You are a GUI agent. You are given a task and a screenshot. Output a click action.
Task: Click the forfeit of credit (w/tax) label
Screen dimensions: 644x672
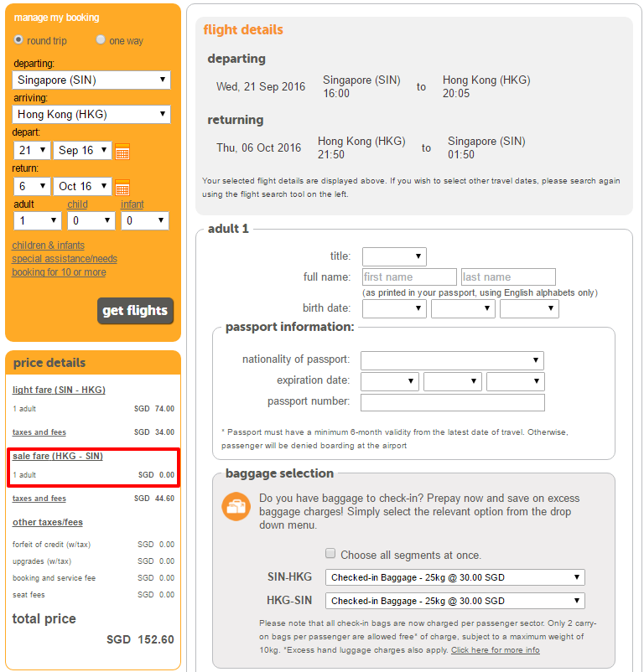point(51,545)
